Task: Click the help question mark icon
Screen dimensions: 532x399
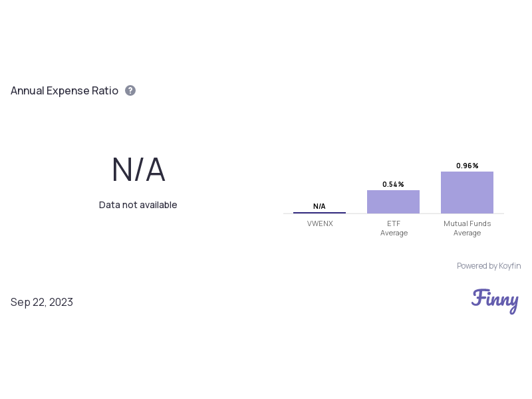Action: pyautogui.click(x=130, y=90)
